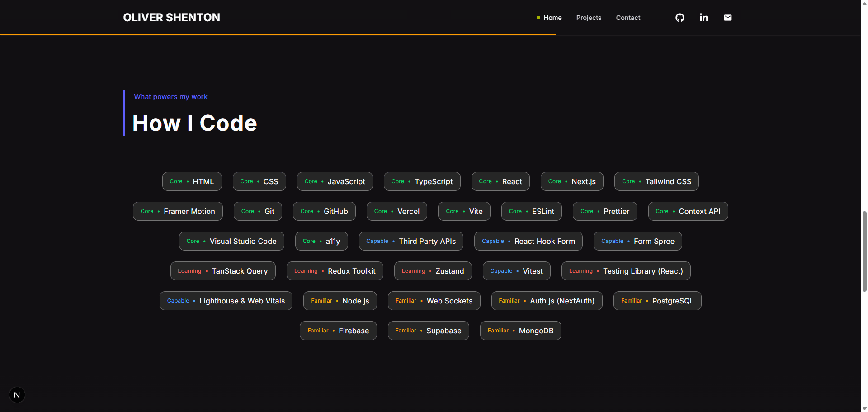Click the Vite skill chip
The height and width of the screenshot is (412, 868).
[x=464, y=211]
